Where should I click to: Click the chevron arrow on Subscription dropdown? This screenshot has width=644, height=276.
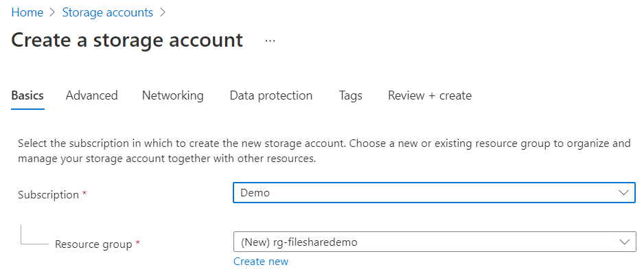click(x=624, y=193)
